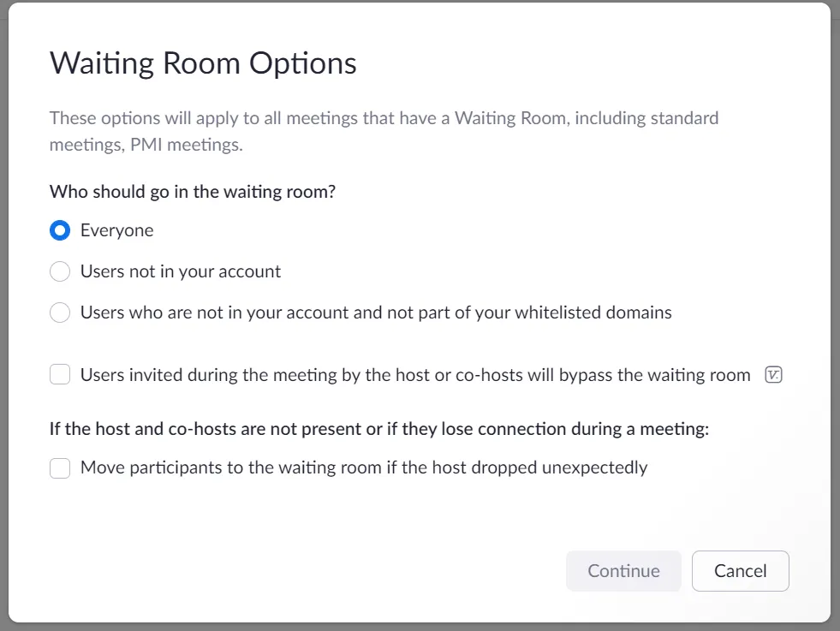Image resolution: width=840 pixels, height=631 pixels.
Task: Click the invited users bypass option text
Action: tap(414, 375)
